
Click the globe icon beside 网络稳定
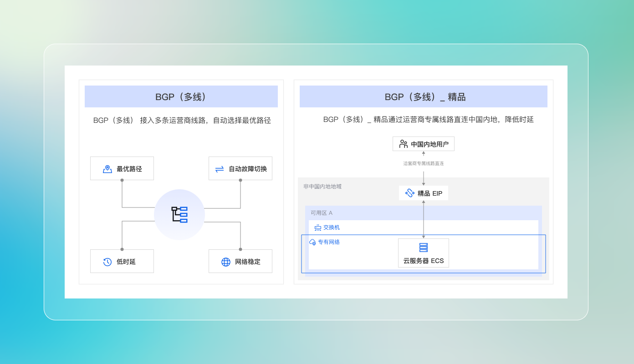coord(226,262)
